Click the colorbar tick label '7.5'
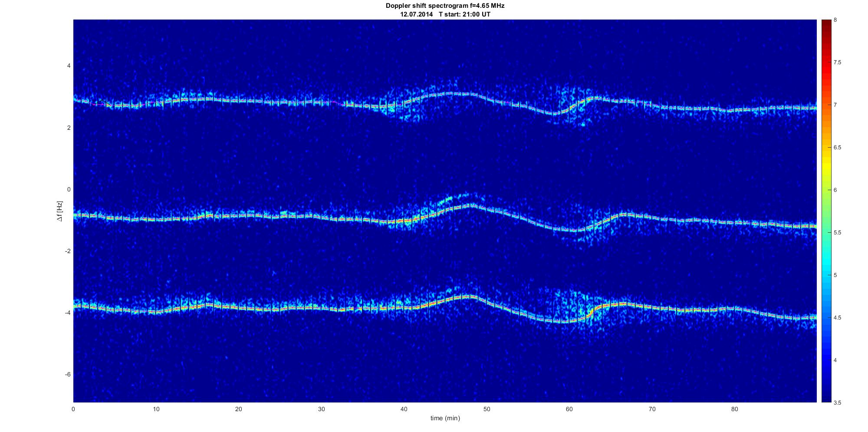 point(837,63)
